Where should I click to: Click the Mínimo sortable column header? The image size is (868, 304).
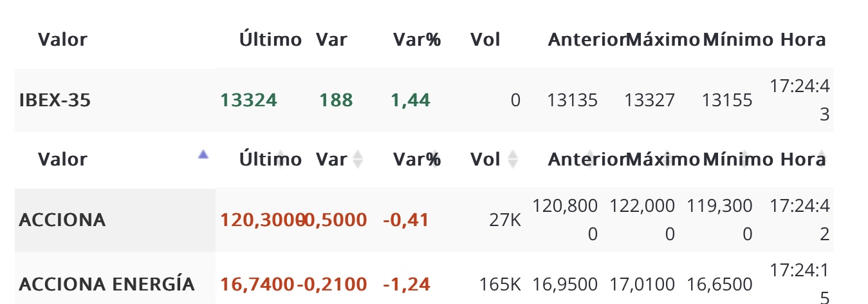(738, 159)
